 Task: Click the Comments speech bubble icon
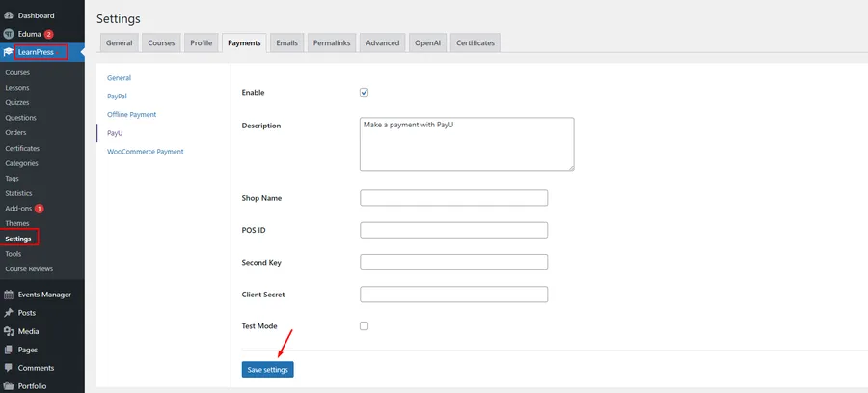(9, 368)
